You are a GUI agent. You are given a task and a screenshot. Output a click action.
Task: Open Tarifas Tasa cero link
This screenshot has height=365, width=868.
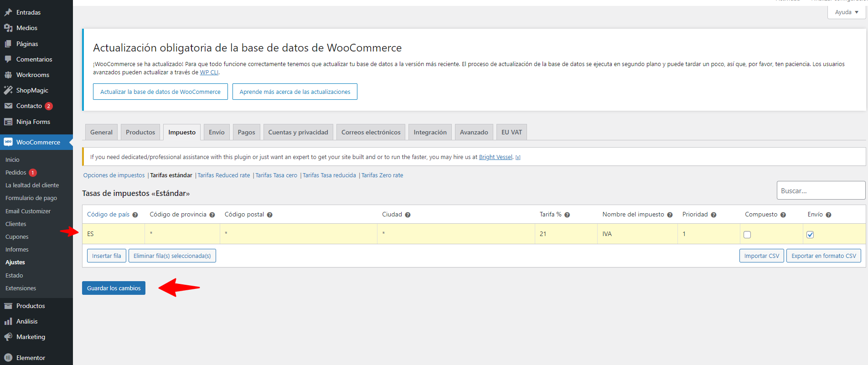click(276, 175)
